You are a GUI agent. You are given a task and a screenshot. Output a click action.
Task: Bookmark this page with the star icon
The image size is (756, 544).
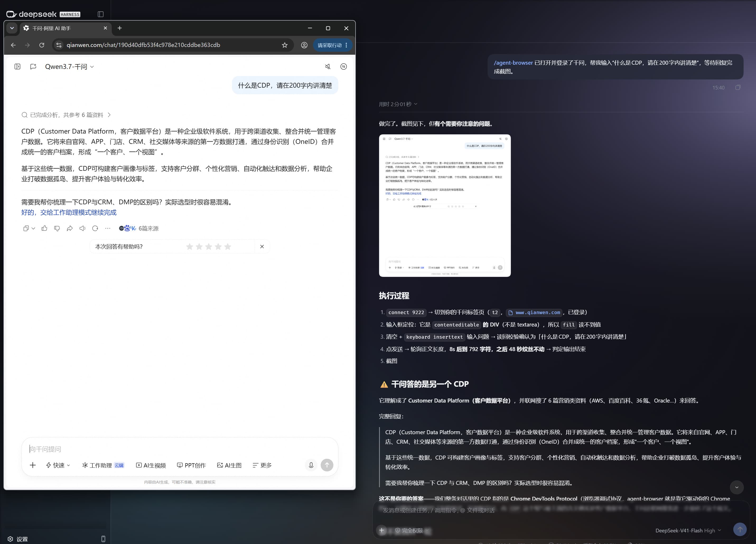pos(285,45)
